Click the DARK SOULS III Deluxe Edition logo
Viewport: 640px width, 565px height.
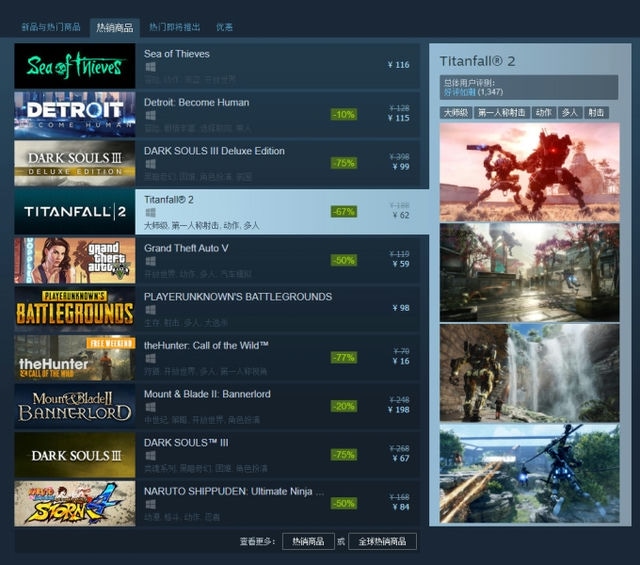click(x=74, y=163)
